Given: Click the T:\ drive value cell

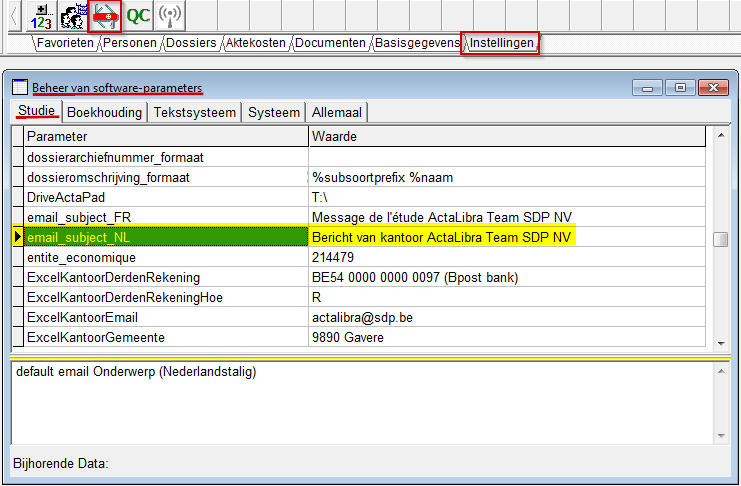Looking at the screenshot, I should pos(507,197).
